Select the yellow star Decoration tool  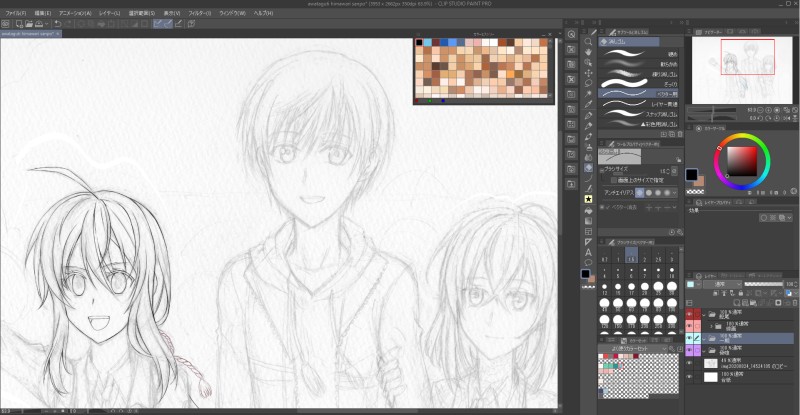point(588,199)
